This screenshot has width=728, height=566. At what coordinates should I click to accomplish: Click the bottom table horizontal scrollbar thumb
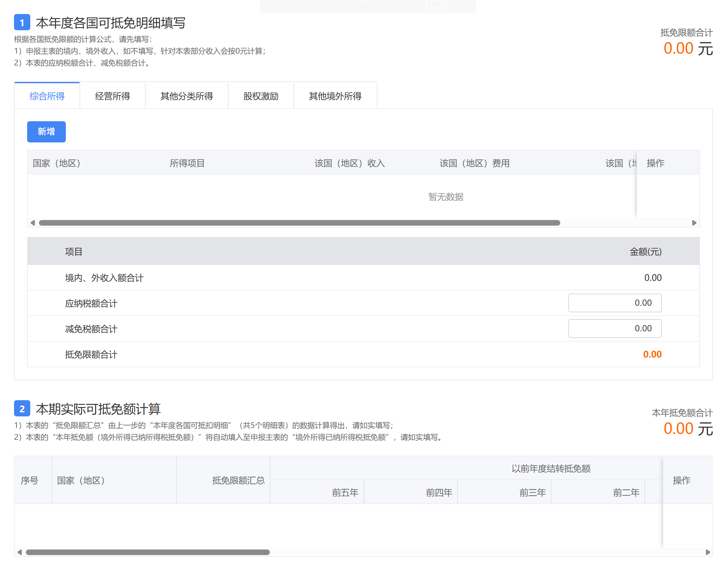[148, 552]
